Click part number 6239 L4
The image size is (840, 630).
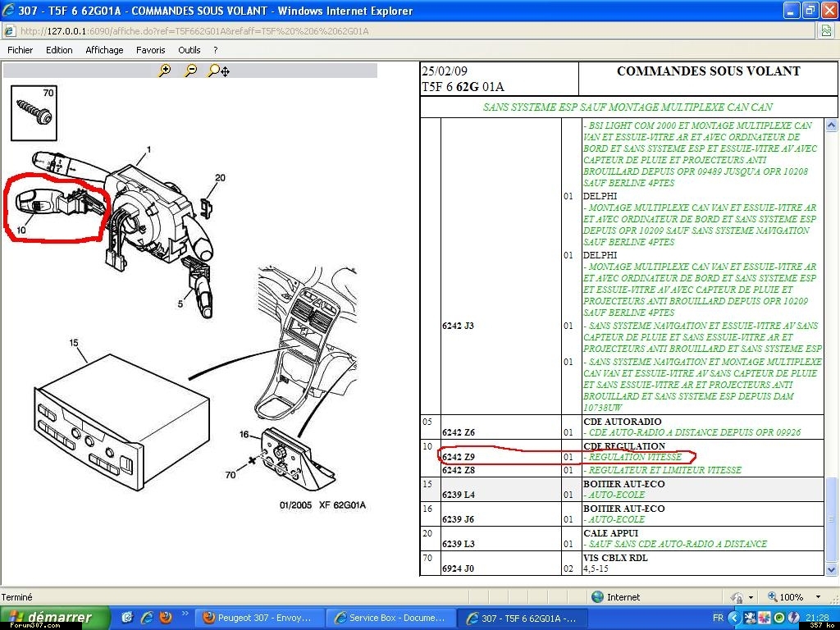pyautogui.click(x=459, y=495)
